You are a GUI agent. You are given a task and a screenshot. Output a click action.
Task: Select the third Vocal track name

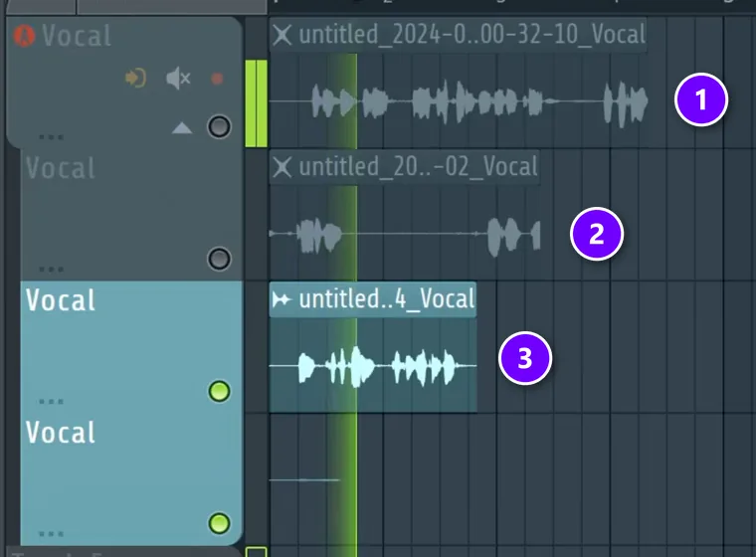click(x=61, y=300)
